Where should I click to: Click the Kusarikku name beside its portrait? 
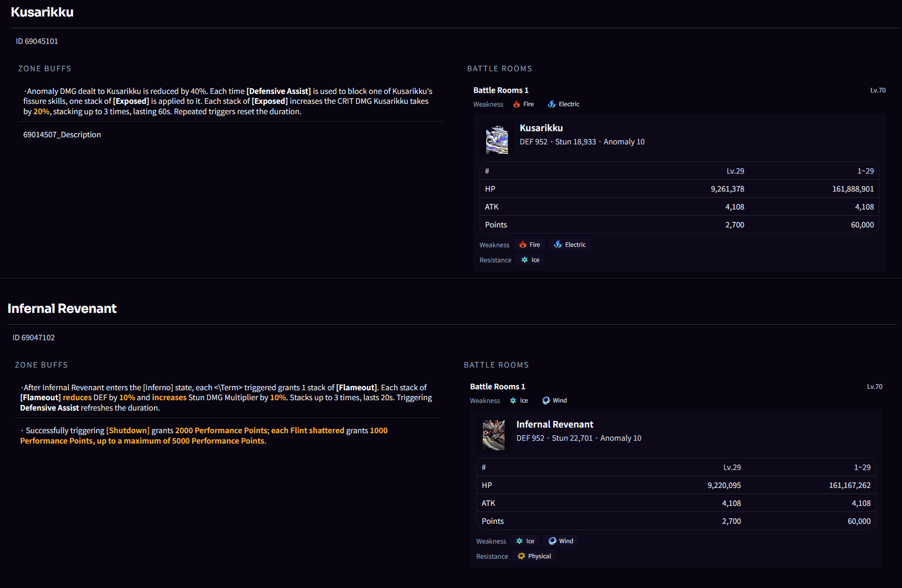pos(541,128)
